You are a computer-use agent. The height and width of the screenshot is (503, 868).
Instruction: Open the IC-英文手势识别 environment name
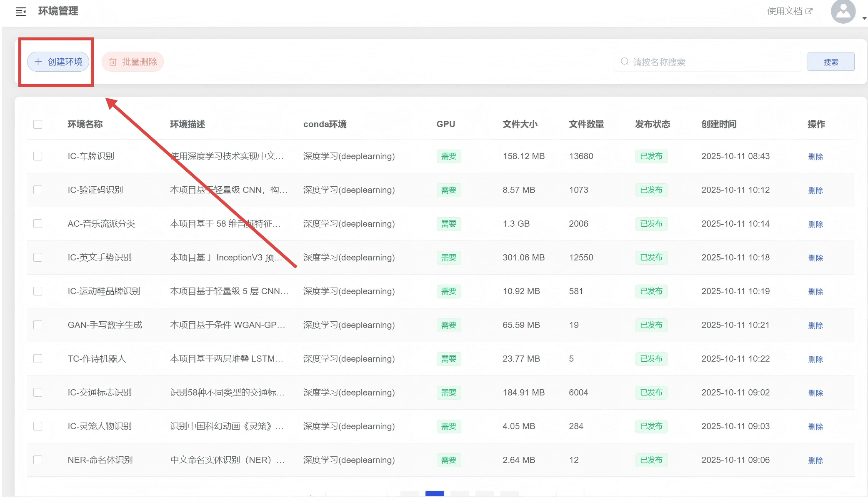[100, 258]
